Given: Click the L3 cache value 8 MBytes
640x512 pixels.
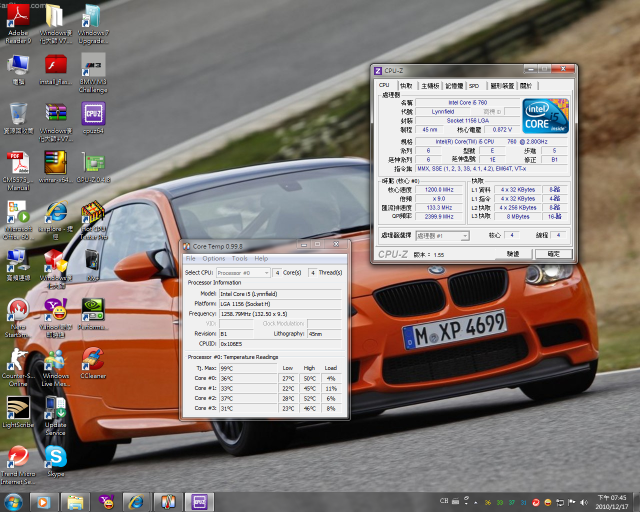Looking at the screenshot, I should [x=518, y=216].
